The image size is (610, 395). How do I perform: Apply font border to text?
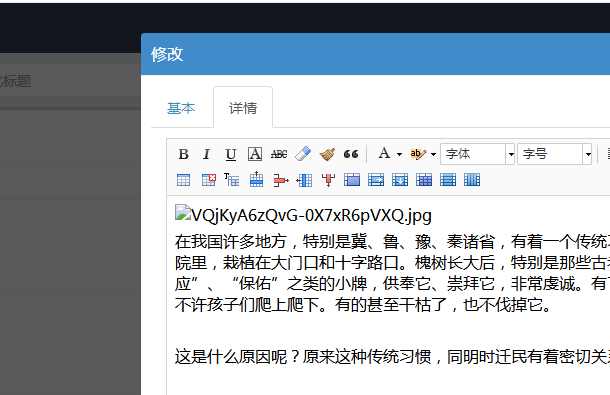tap(255, 154)
